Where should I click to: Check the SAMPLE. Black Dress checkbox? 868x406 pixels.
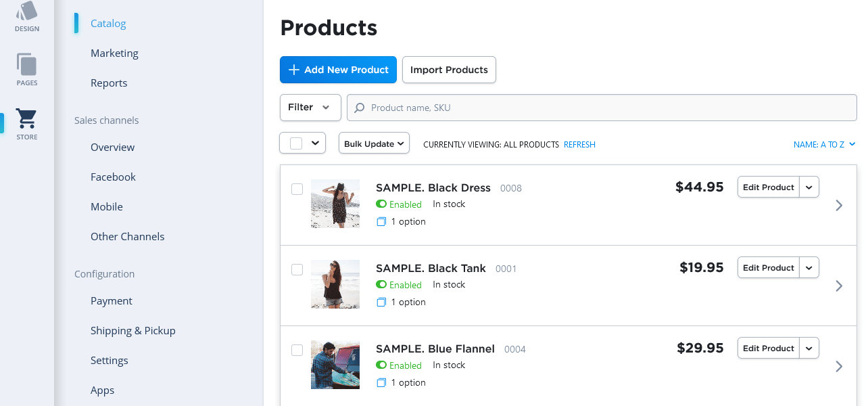point(297,189)
